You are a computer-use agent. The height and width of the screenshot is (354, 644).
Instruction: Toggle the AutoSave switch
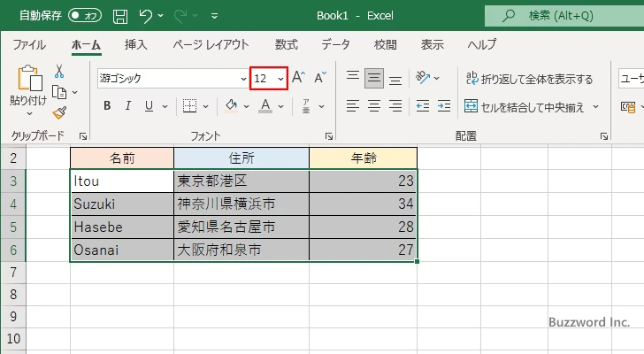[x=85, y=16]
